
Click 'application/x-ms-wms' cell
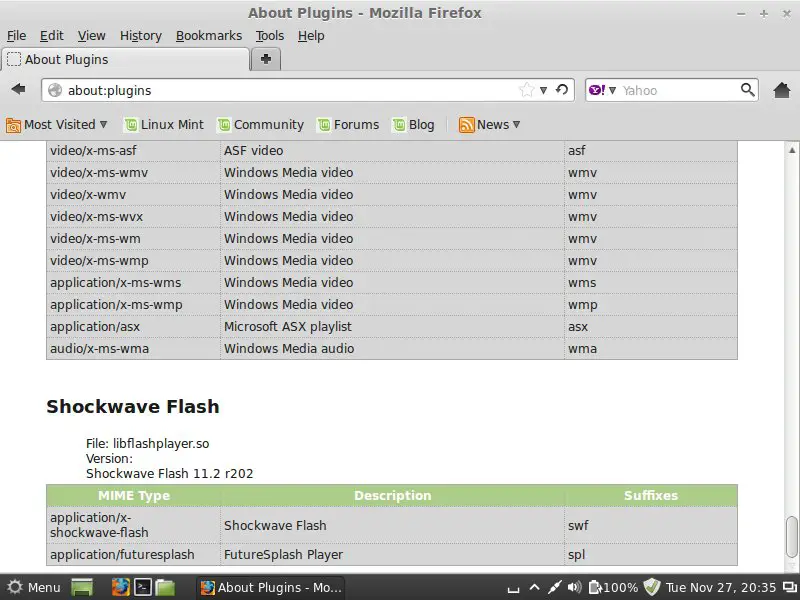pyautogui.click(x=133, y=283)
